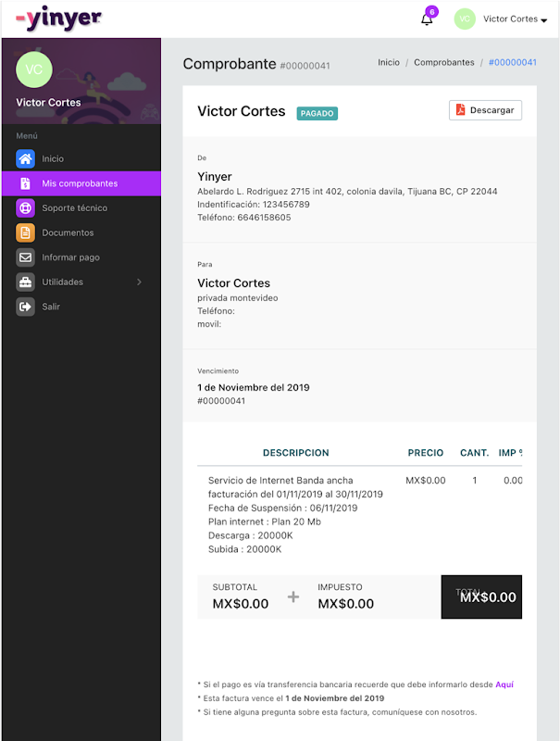Click the notification bell icon
Viewport: 560px width, 741px height.
pos(427,19)
